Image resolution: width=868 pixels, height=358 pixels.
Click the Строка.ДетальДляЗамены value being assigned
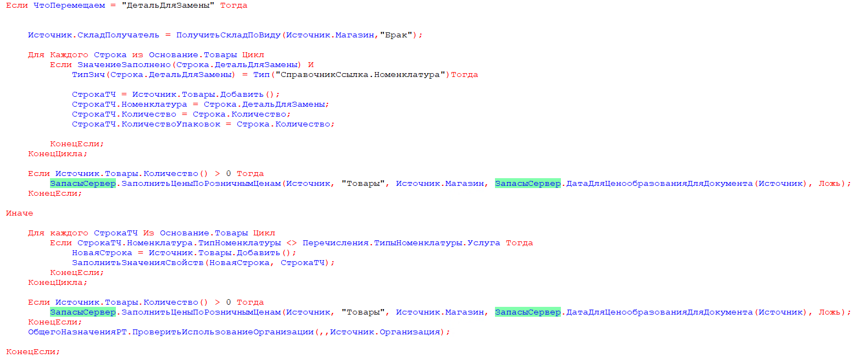click(x=266, y=104)
